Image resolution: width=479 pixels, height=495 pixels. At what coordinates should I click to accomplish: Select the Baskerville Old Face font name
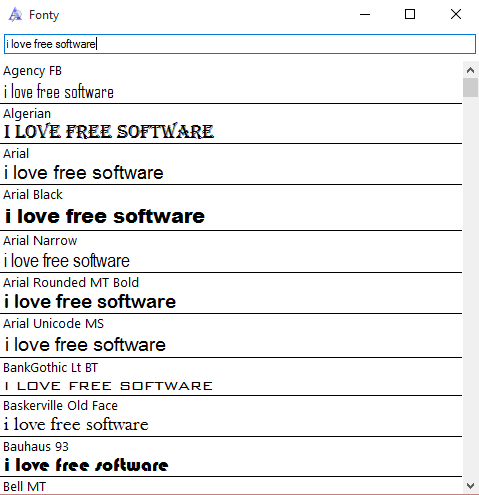pyautogui.click(x=60, y=406)
